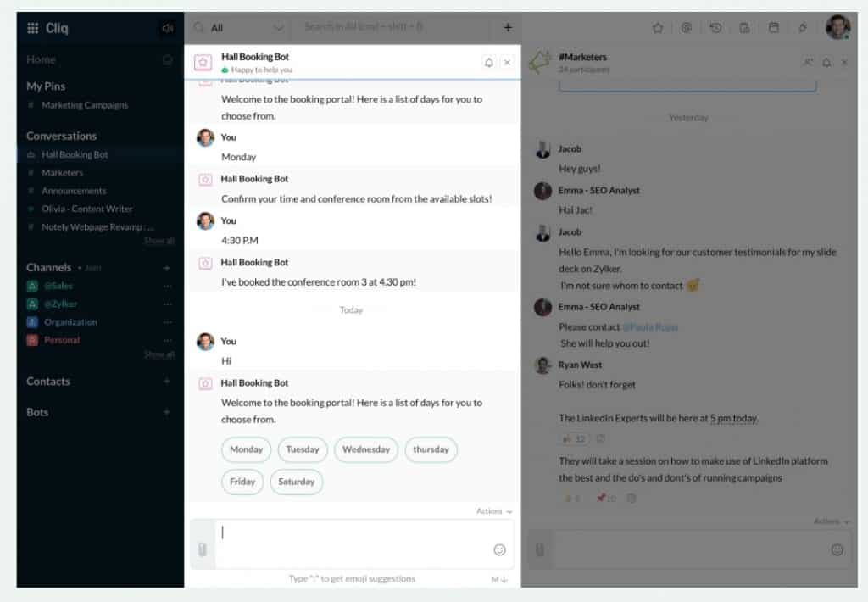This screenshot has width=868, height=602.
Task: Open the Home item in the sidebar
Action: (41, 59)
